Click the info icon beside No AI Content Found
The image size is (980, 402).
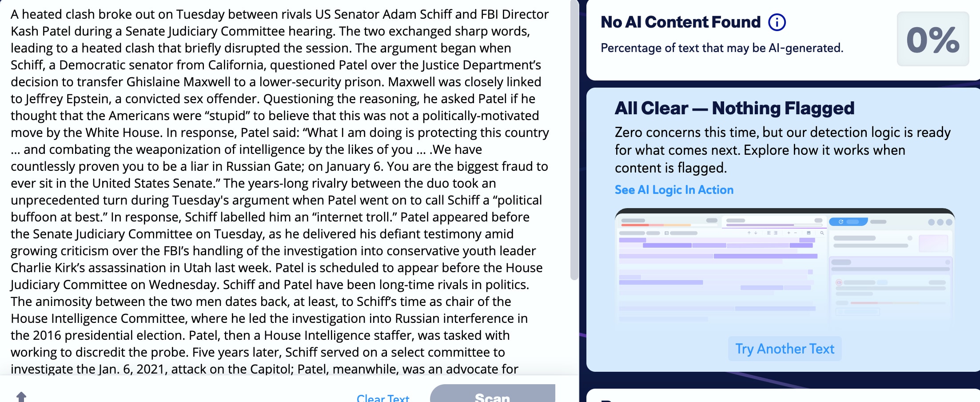(777, 22)
